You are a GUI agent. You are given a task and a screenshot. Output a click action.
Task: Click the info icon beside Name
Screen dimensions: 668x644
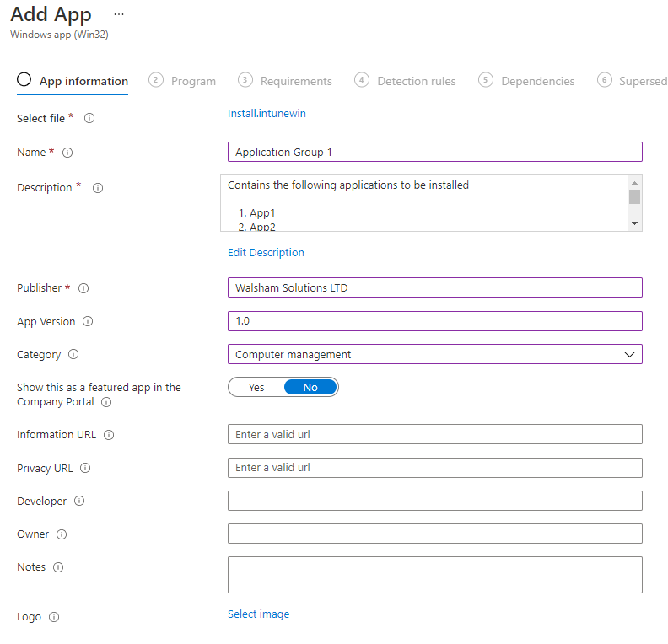[67, 153]
